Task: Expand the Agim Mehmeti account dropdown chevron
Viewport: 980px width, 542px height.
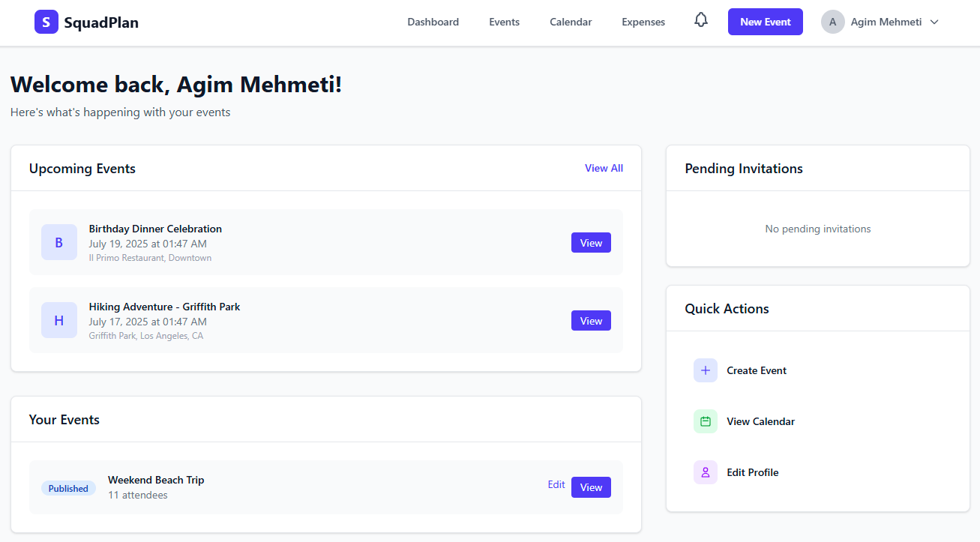Action: [x=934, y=22]
